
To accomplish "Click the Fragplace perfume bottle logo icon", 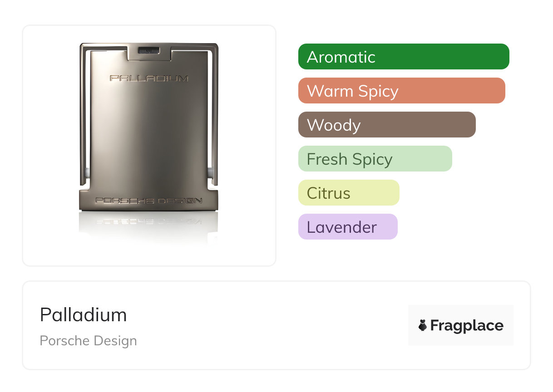I will 423,325.
